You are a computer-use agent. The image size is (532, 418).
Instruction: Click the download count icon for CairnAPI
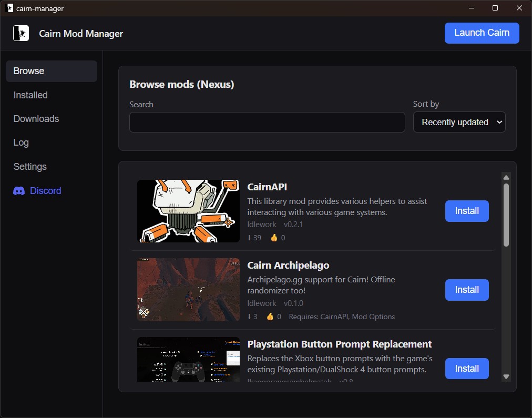pos(249,238)
